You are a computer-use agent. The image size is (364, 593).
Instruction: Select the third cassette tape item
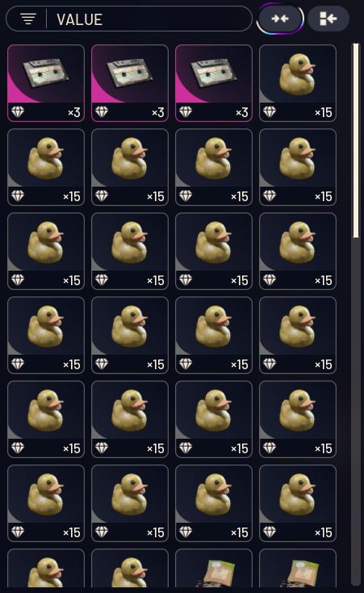click(x=214, y=83)
